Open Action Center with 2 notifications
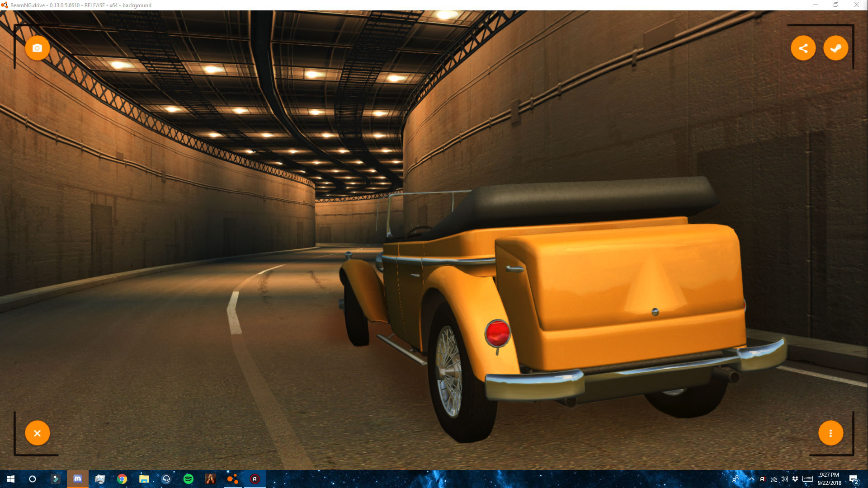Screen dimensions: 868x488 [x=854, y=479]
